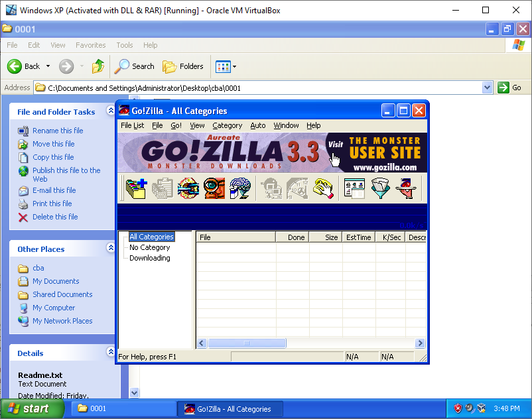Open the View menu in Go!Zilla
This screenshot has width=532, height=419.
(x=197, y=125)
